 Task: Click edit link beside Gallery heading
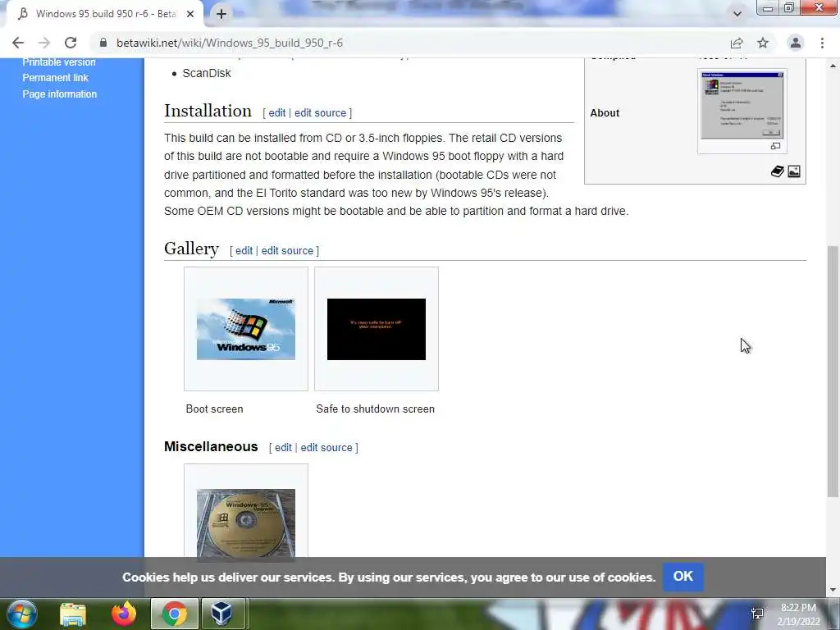[x=244, y=251]
